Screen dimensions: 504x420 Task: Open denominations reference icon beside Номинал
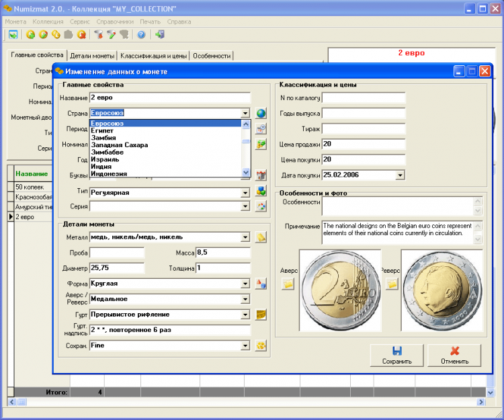point(261,144)
